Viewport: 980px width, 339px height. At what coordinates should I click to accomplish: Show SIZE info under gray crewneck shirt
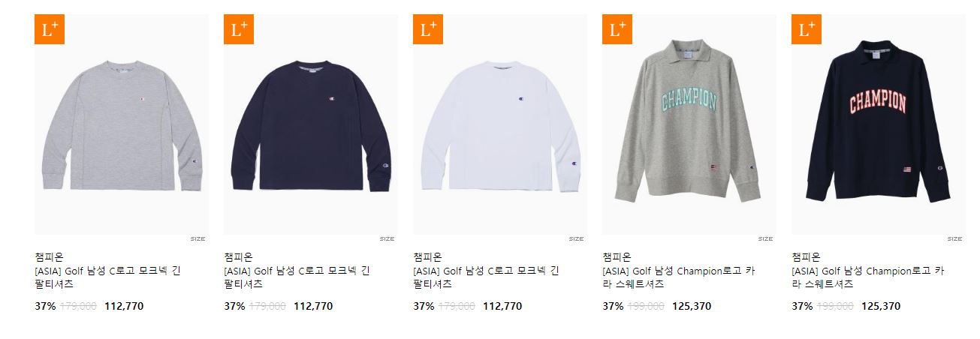click(x=198, y=239)
